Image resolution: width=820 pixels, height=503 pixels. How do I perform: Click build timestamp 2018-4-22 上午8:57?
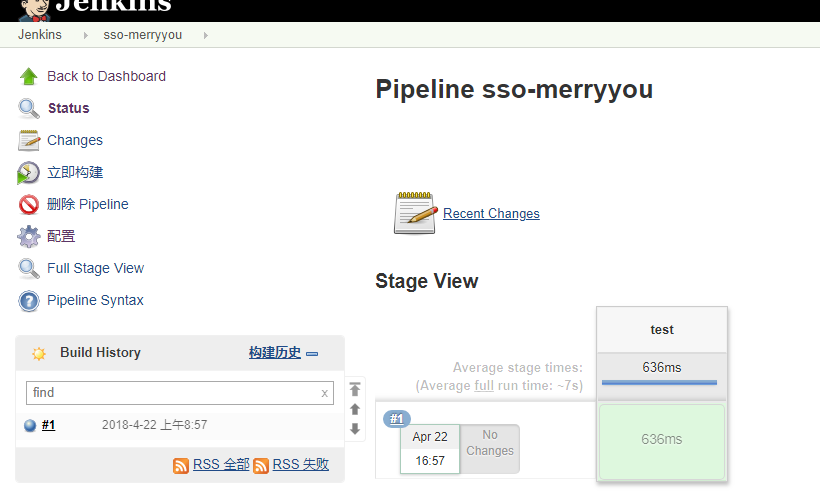click(154, 425)
